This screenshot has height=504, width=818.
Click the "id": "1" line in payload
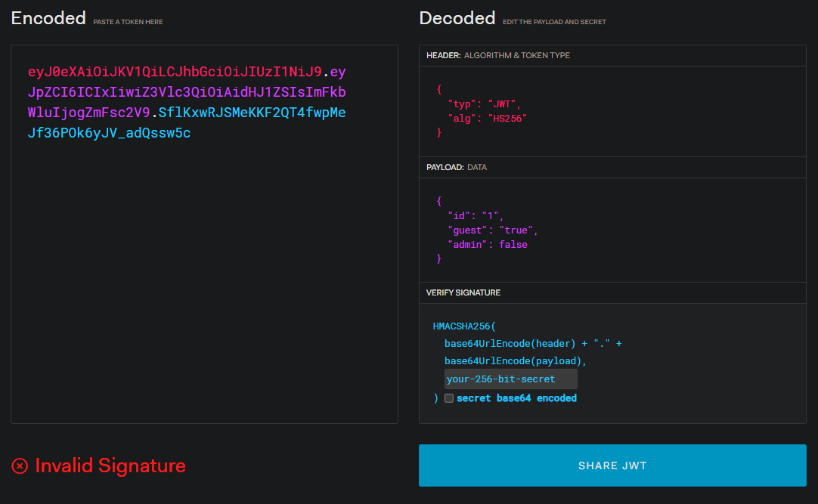[x=475, y=215]
